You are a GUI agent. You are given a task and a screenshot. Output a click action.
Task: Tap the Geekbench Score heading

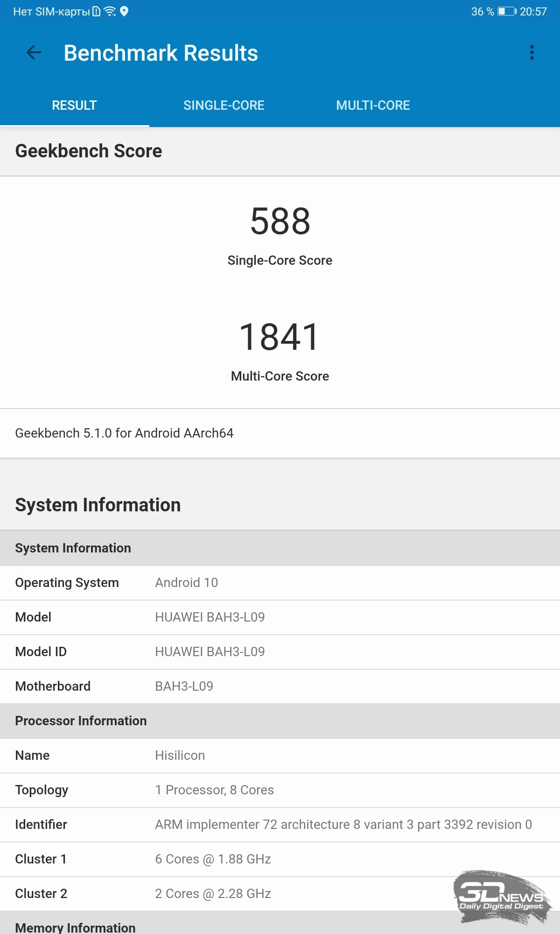(x=89, y=151)
